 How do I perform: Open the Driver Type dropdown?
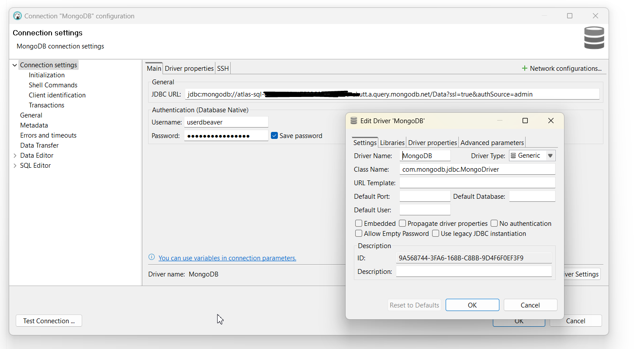click(550, 155)
